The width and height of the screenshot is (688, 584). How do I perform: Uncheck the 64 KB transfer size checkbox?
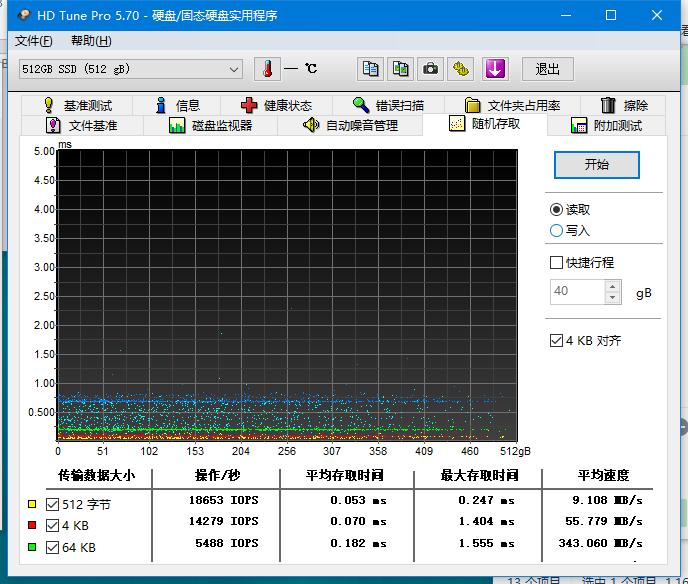(x=52, y=547)
